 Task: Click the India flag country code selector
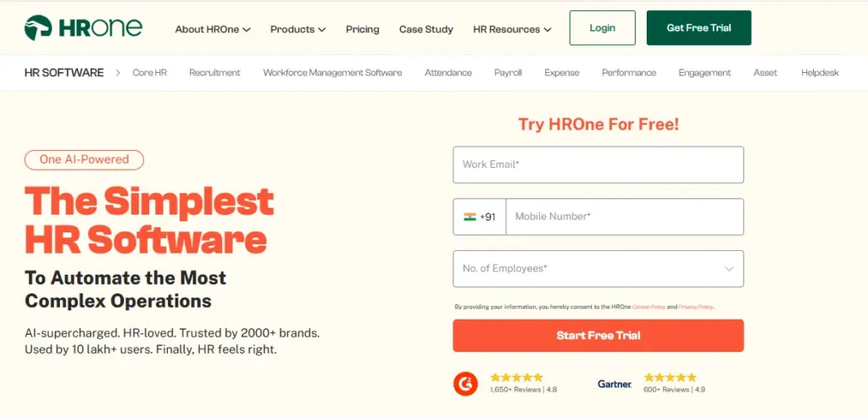coord(480,217)
